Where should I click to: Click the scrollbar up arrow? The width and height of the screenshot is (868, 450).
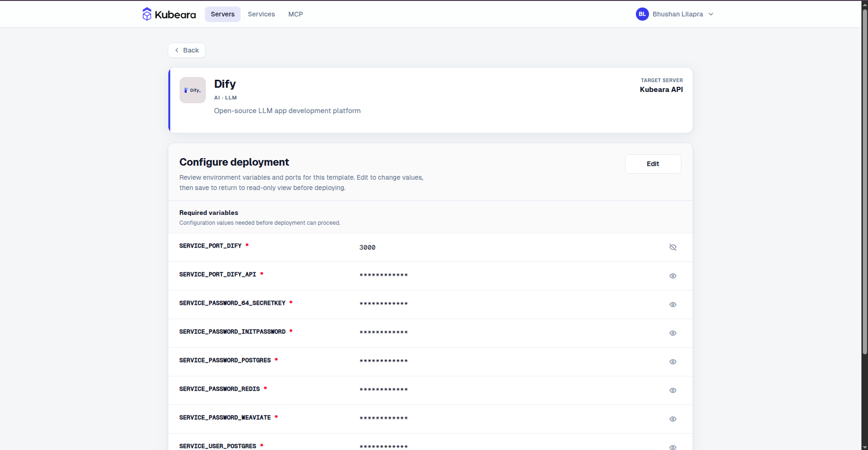coord(865,4)
